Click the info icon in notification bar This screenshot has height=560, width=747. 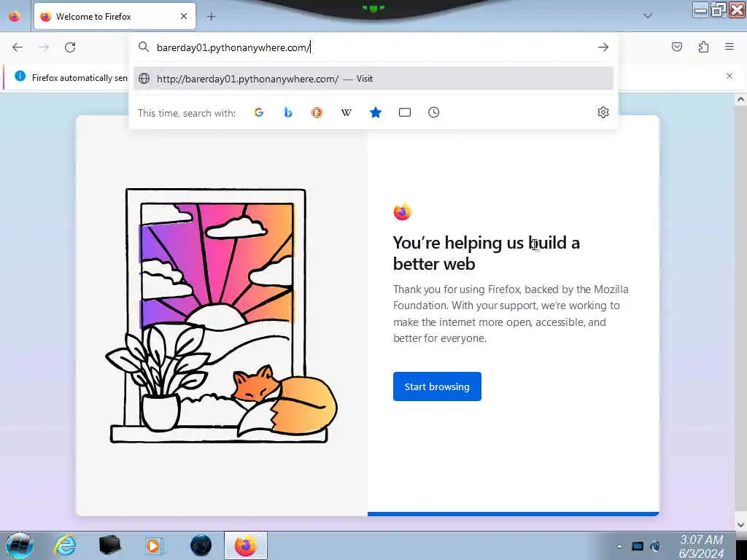click(20, 76)
